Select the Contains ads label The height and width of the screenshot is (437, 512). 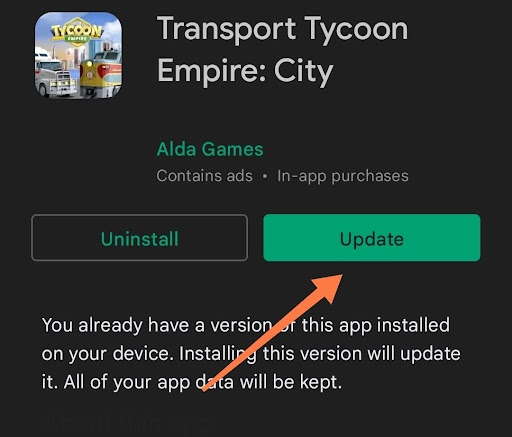pos(204,176)
